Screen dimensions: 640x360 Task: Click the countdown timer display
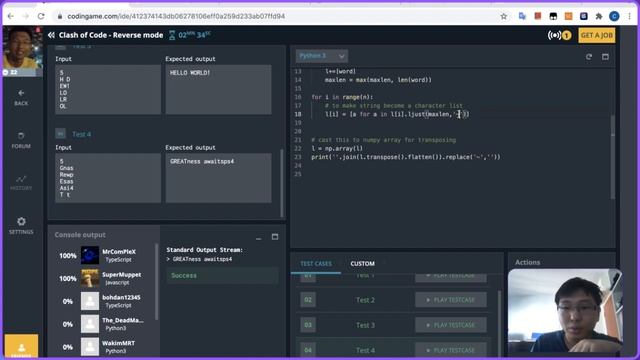pos(190,35)
